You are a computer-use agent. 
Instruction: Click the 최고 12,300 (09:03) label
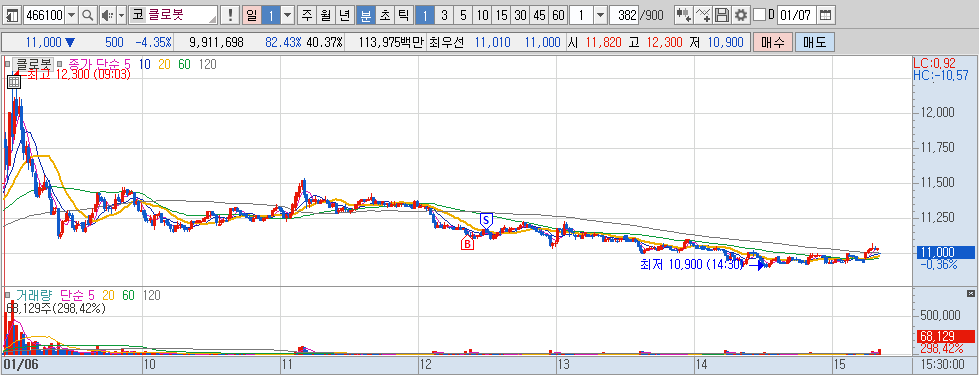(x=78, y=75)
